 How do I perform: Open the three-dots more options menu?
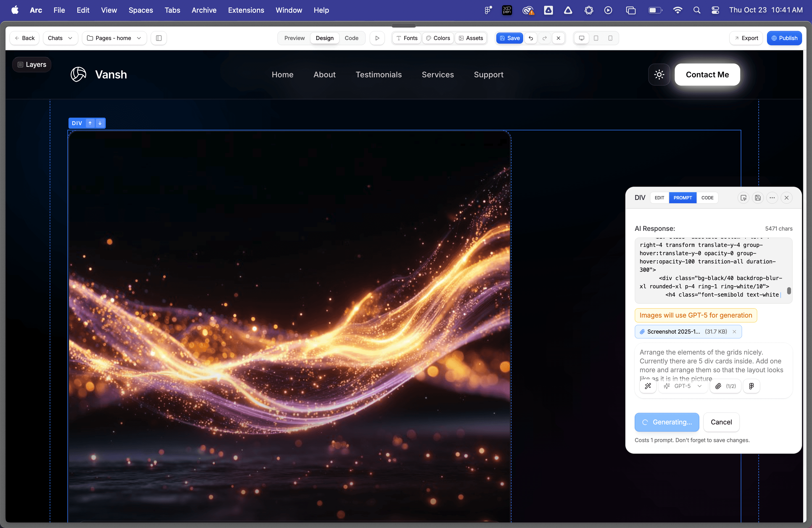click(x=772, y=198)
